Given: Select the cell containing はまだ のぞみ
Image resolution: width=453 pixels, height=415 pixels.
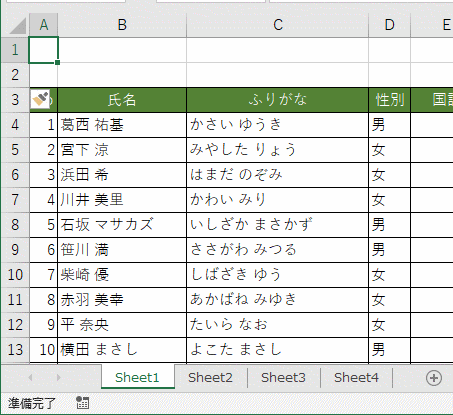Looking at the screenshot, I should coord(277,175).
